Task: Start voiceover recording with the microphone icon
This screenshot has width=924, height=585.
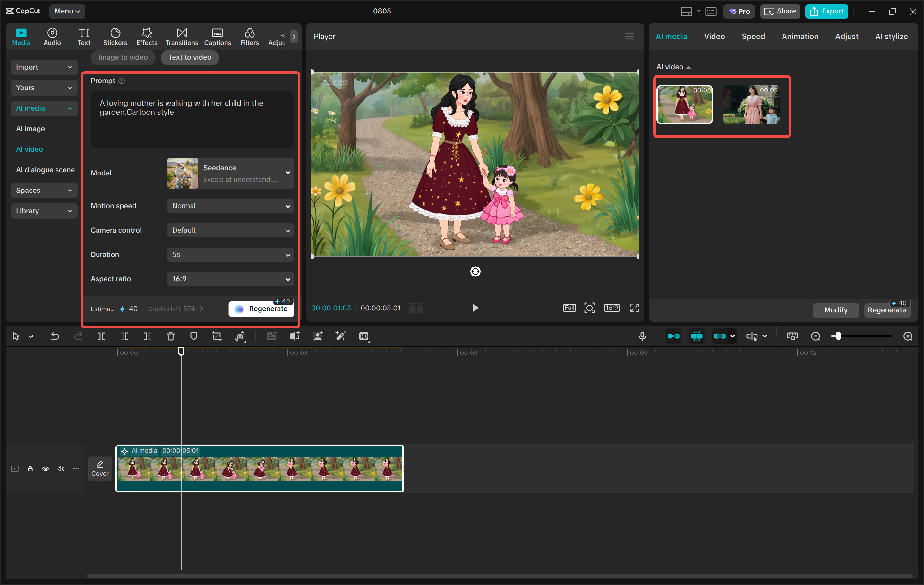Action: pyautogui.click(x=642, y=336)
